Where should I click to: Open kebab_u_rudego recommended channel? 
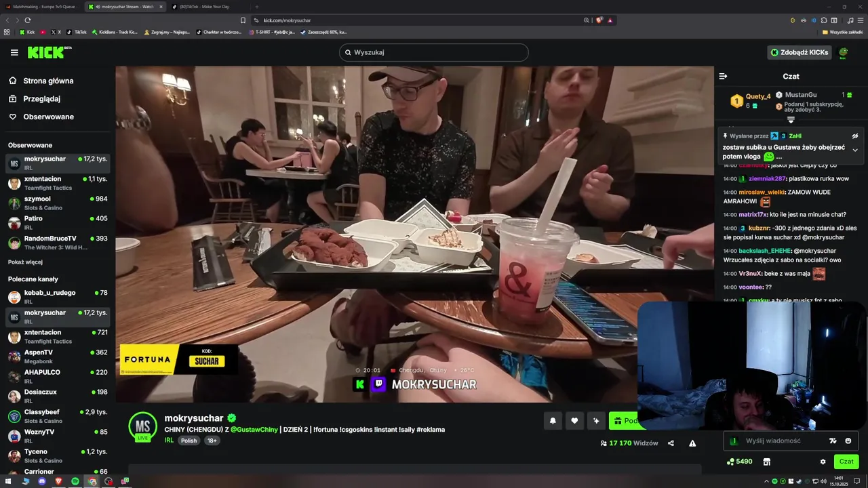point(58,297)
